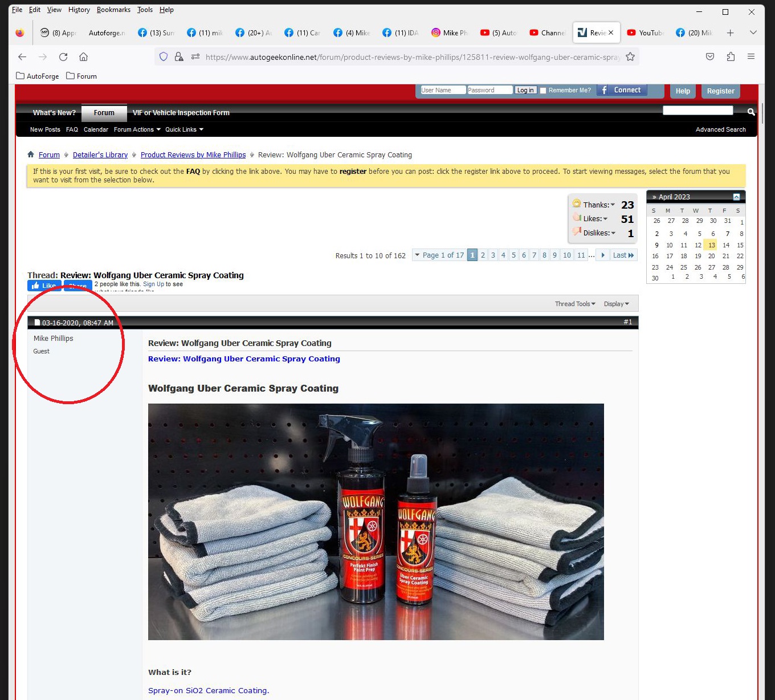
Task: Open the File menu
Action: click(x=17, y=10)
